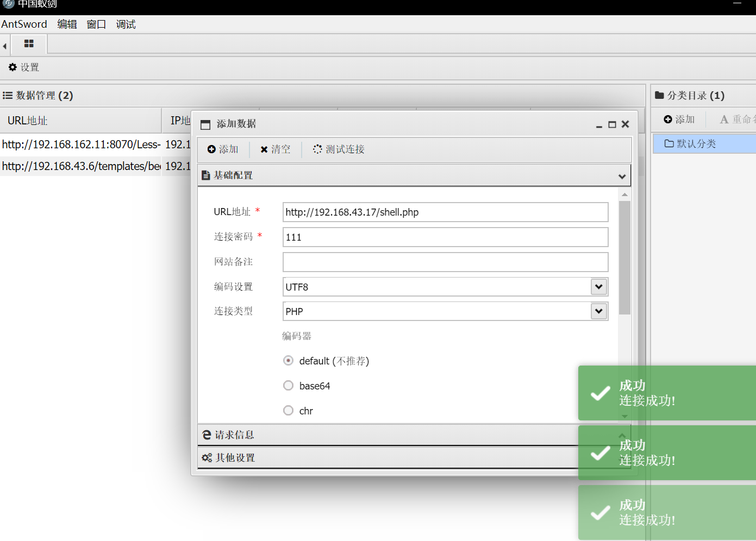Select the 默认分类 category
This screenshot has height=541, width=756.
click(704, 143)
